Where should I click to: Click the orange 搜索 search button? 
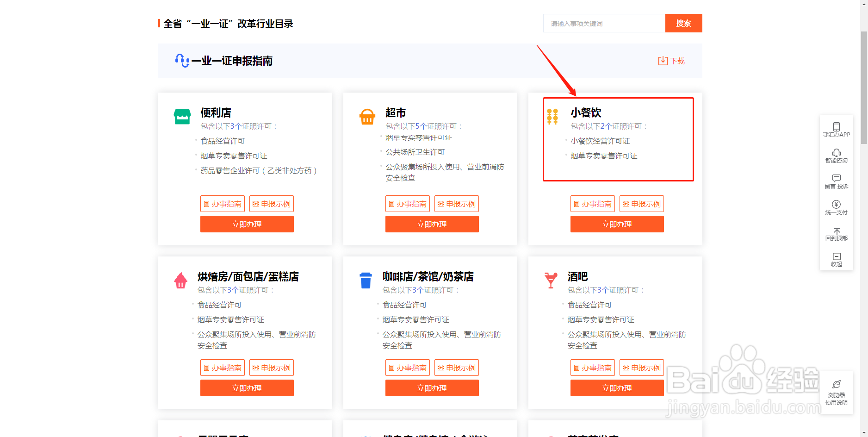click(x=683, y=23)
